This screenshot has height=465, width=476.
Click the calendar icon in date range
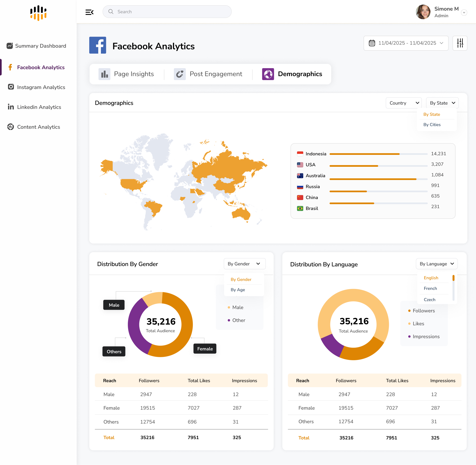click(x=372, y=43)
